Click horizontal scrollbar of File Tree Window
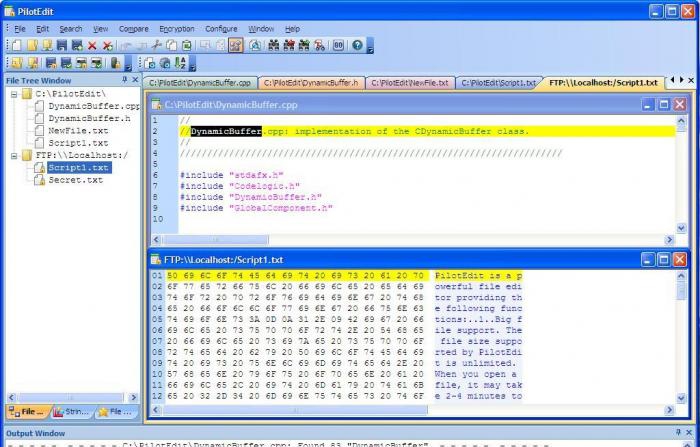The image size is (700, 447). coord(70,397)
